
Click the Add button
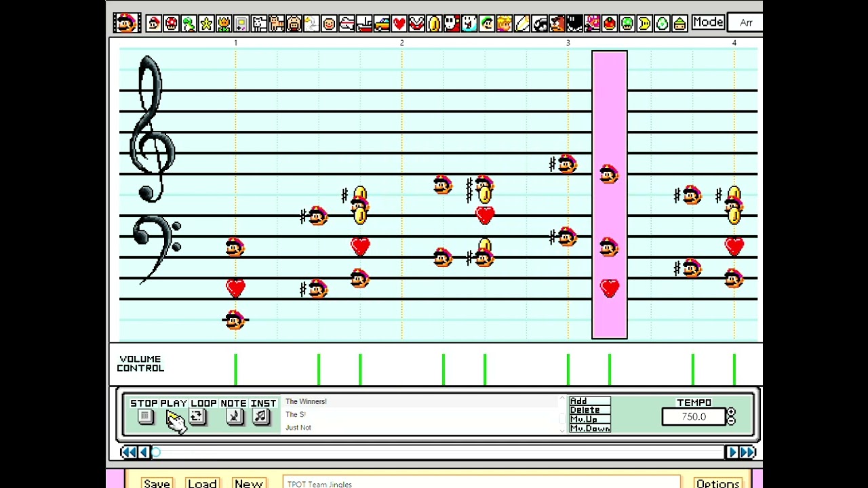pyautogui.click(x=590, y=401)
